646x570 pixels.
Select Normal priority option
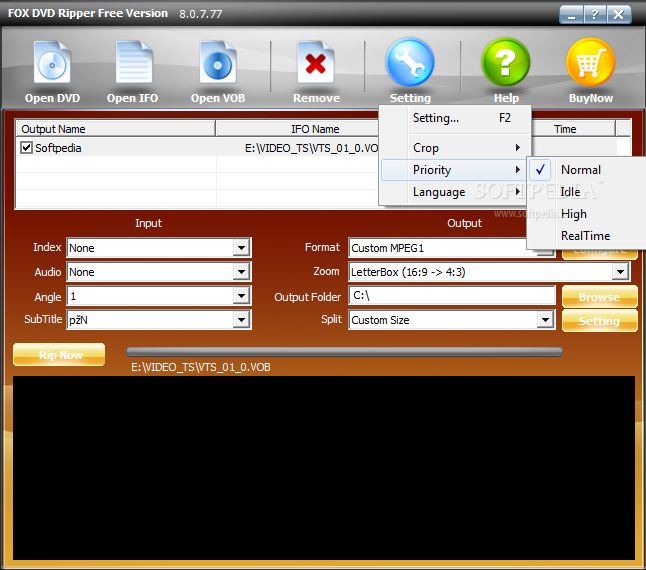(x=581, y=170)
